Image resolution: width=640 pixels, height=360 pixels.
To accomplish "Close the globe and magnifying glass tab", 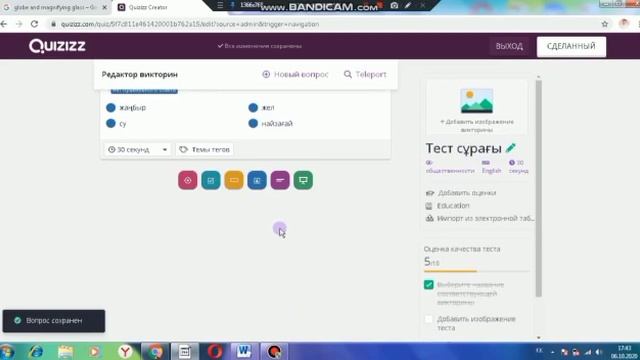I will point(104,7).
